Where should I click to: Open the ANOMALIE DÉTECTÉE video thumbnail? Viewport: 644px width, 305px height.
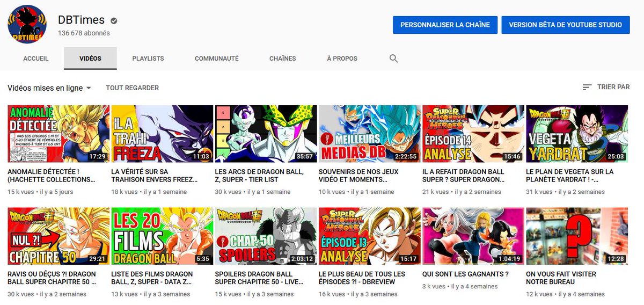pyautogui.click(x=58, y=134)
